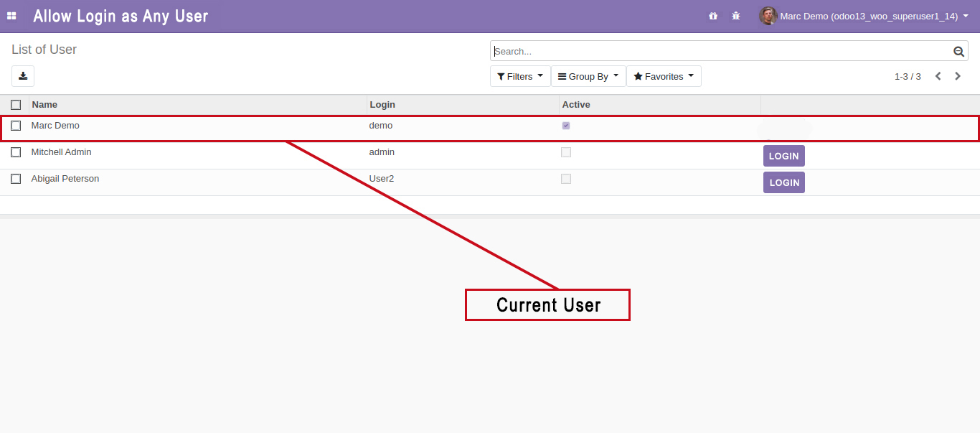Click the export download icon button

[x=23, y=76]
